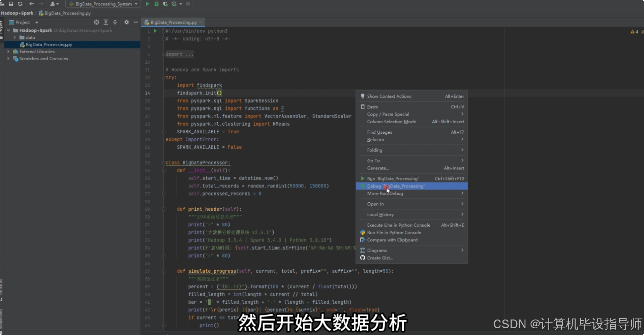Open Local History submenu
This screenshot has height=335, width=644.
pyautogui.click(x=412, y=214)
